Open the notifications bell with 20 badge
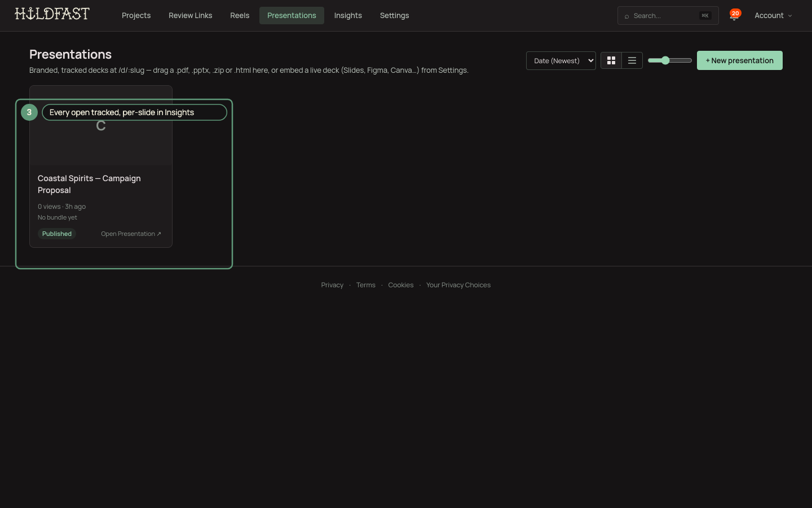 pyautogui.click(x=734, y=15)
